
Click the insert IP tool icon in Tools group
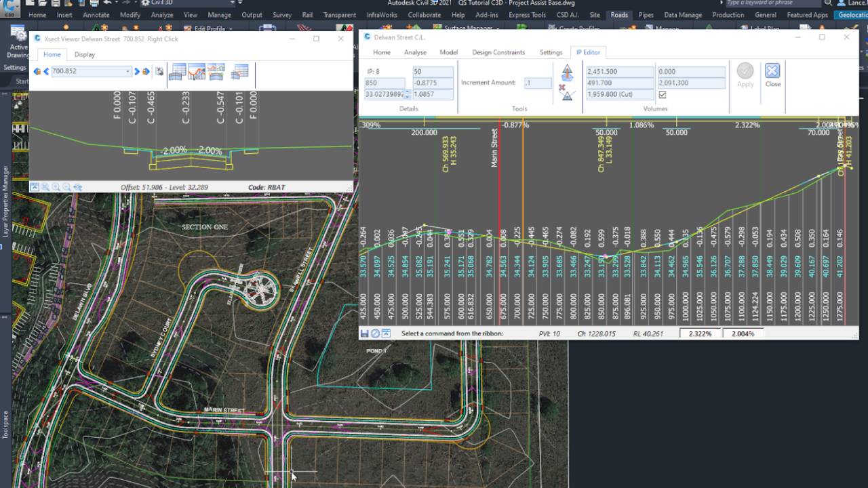click(x=568, y=73)
